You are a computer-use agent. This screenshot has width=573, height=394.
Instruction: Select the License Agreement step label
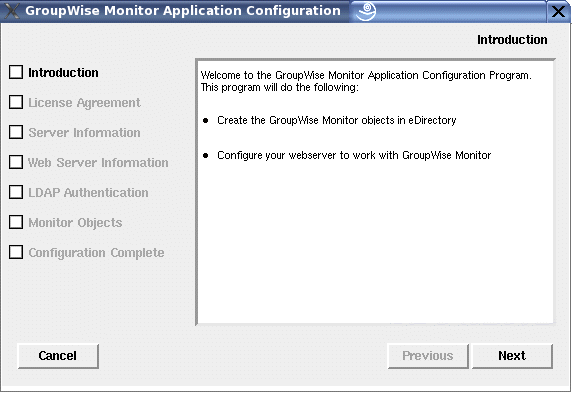click(84, 103)
